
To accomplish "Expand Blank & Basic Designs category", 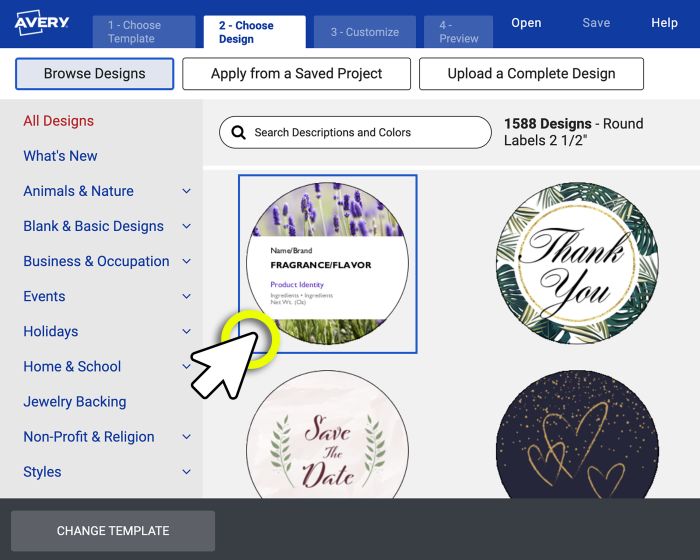I will tap(186, 226).
